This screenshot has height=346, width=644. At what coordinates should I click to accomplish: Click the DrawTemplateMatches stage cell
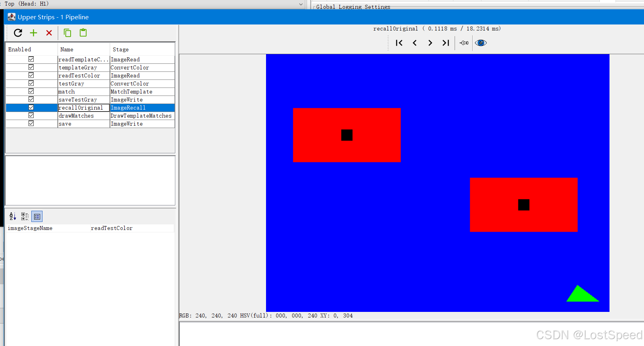tap(142, 116)
